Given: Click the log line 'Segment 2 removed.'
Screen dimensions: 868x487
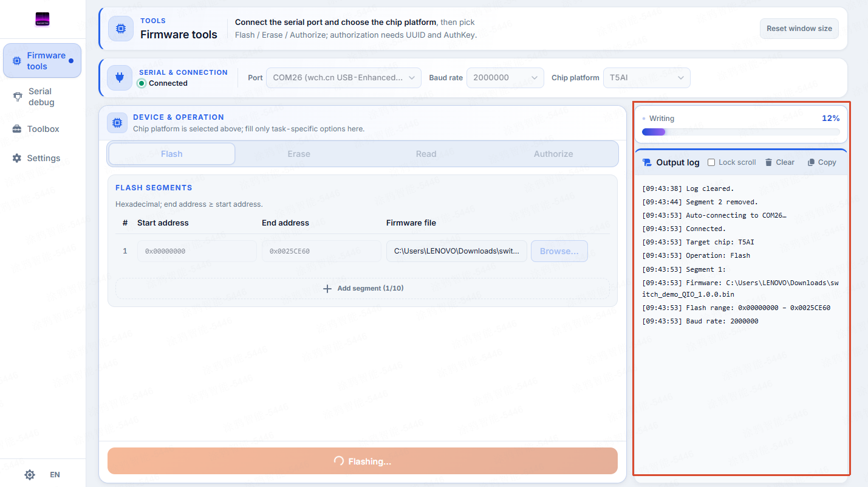Looking at the screenshot, I should 700,202.
